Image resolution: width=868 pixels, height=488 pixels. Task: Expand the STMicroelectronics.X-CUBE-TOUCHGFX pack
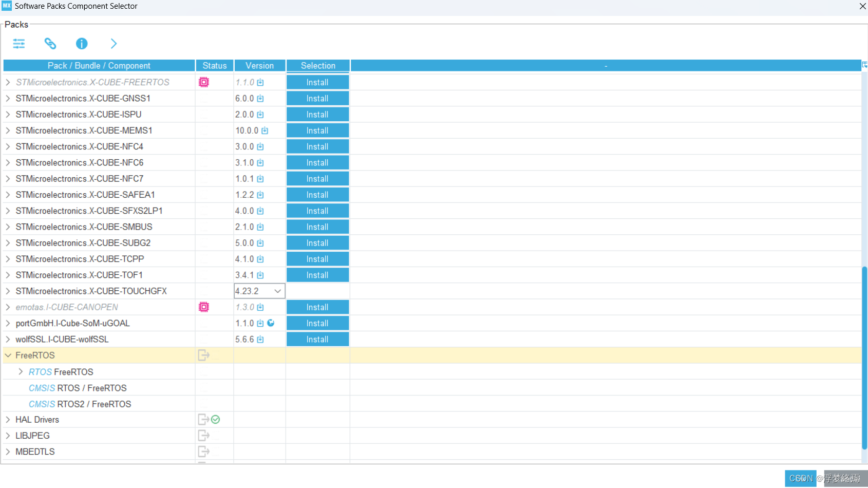point(8,291)
